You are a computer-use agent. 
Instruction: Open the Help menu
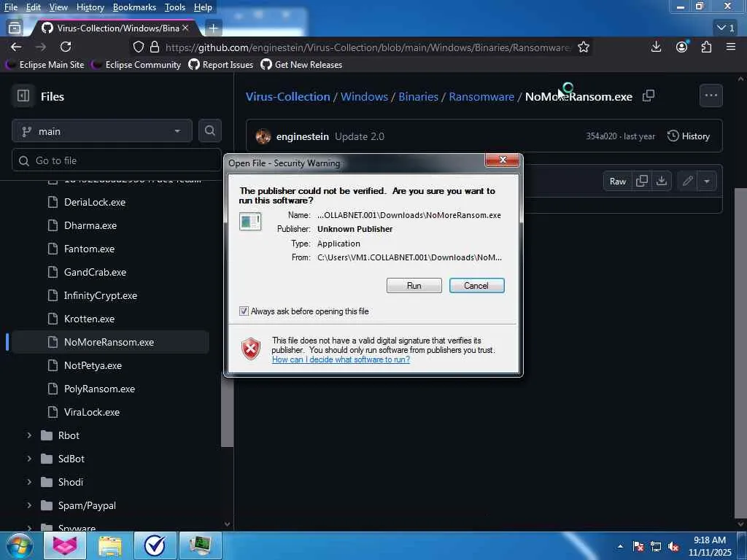click(x=203, y=7)
